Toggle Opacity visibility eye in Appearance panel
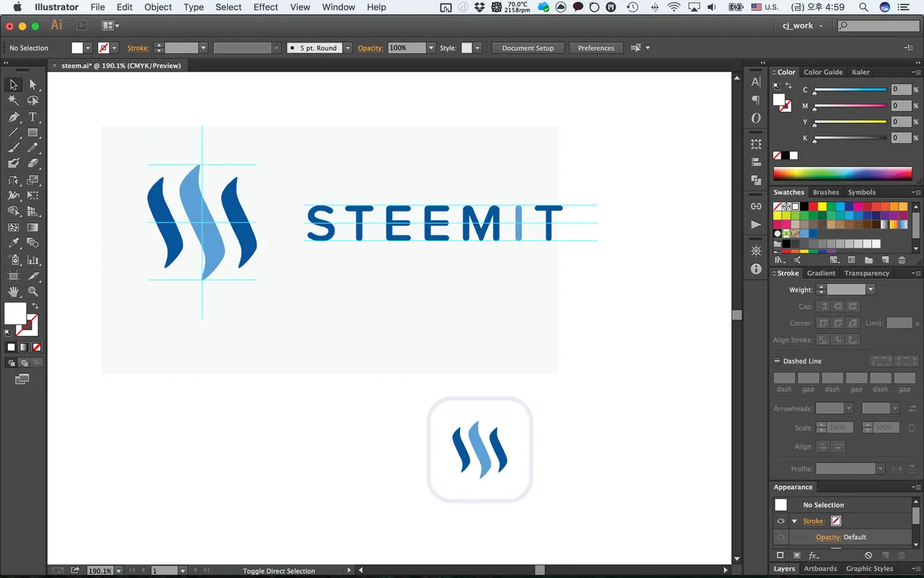Screen dimensions: 924x578 click(780, 537)
